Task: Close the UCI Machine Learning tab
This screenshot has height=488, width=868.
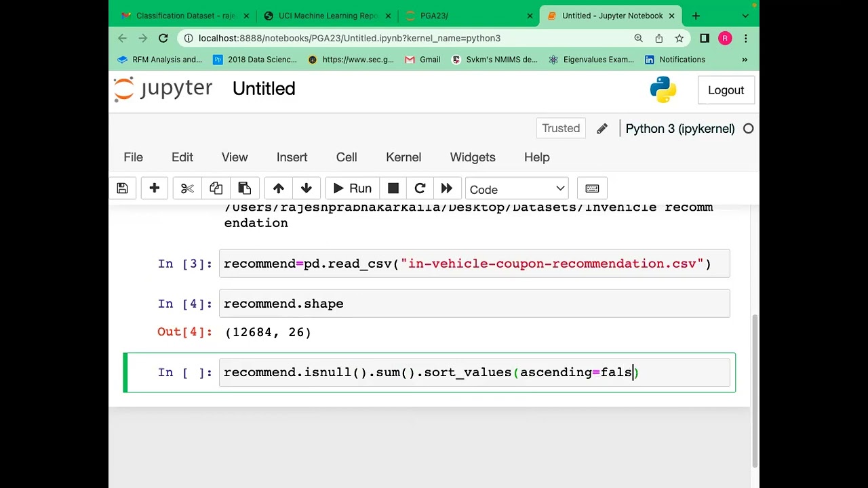Action: point(388,16)
